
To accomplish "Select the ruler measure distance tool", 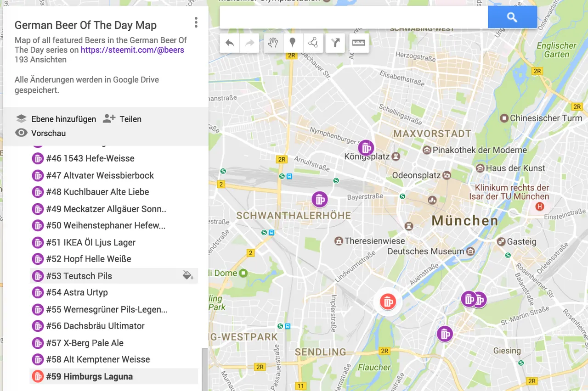I will pos(359,43).
